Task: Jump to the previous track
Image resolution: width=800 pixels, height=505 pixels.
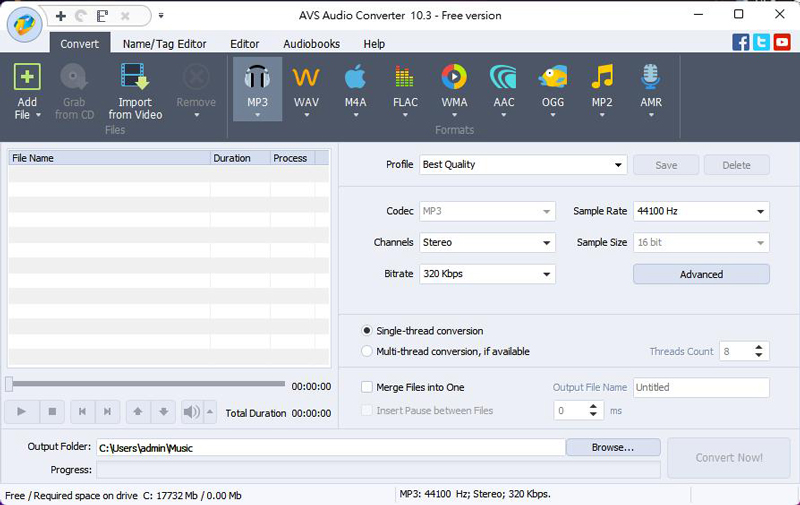Action: click(x=82, y=412)
